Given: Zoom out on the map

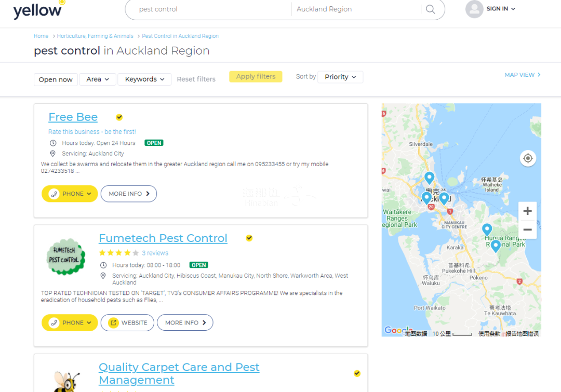Looking at the screenshot, I should coord(527,229).
